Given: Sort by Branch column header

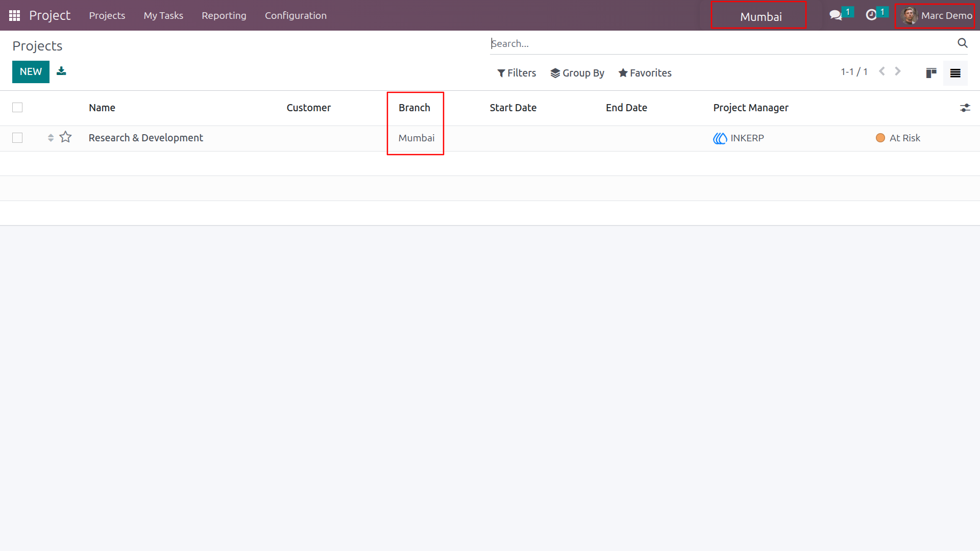Looking at the screenshot, I should pos(414,108).
